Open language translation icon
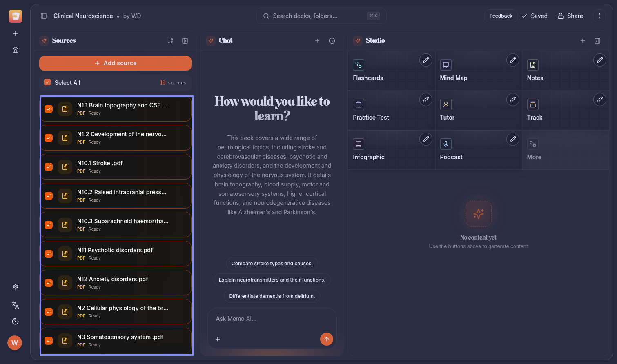 pos(16,305)
